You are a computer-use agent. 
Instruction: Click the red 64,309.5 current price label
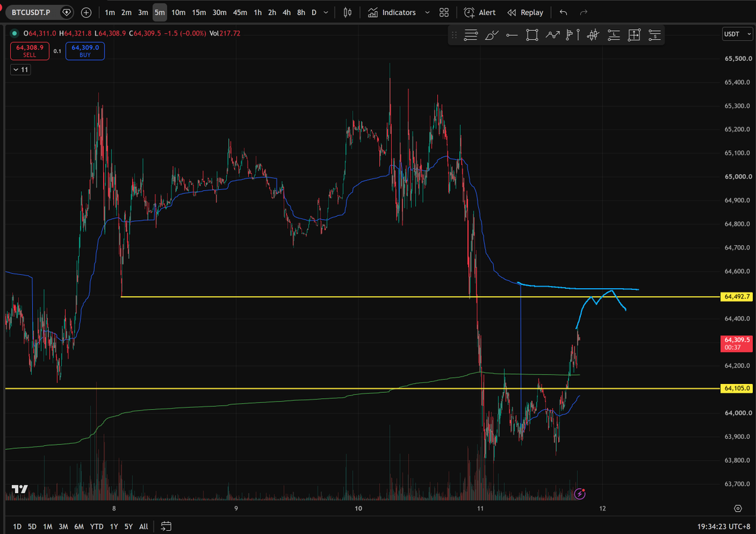(x=736, y=343)
